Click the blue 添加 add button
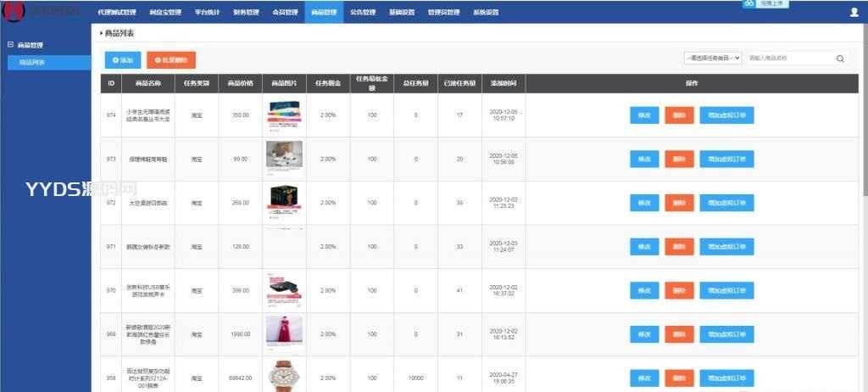The image size is (868, 392). pos(123,60)
